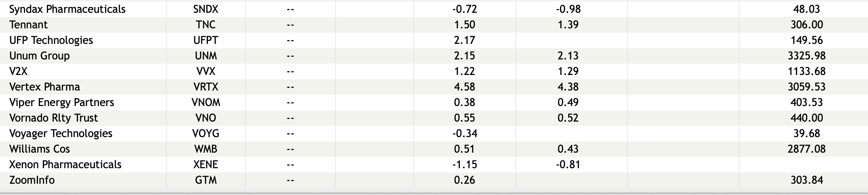Image resolution: width=868 pixels, height=195 pixels.
Task: Open UFP Technologies company page
Action: pyautogui.click(x=51, y=40)
